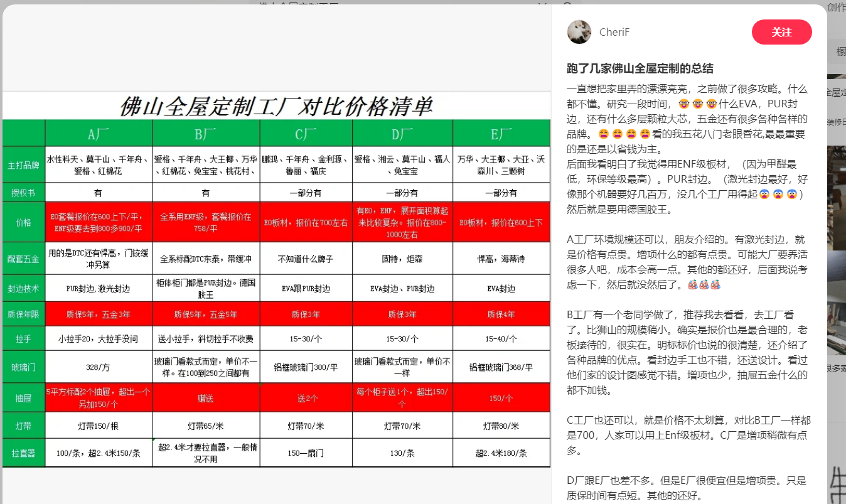Click the cell EVA跟PUR封边
This screenshot has width=846, height=504.
point(306,289)
